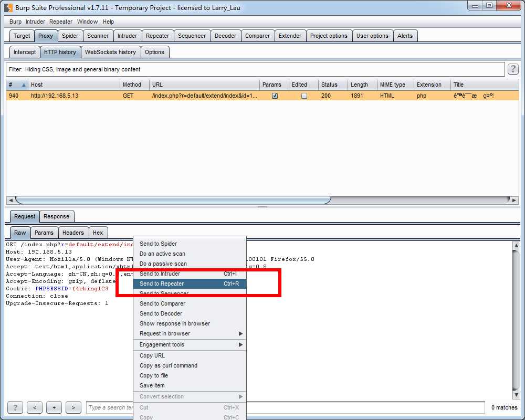
Task: Toggle Params checkbox for request 940
Action: pyautogui.click(x=275, y=96)
